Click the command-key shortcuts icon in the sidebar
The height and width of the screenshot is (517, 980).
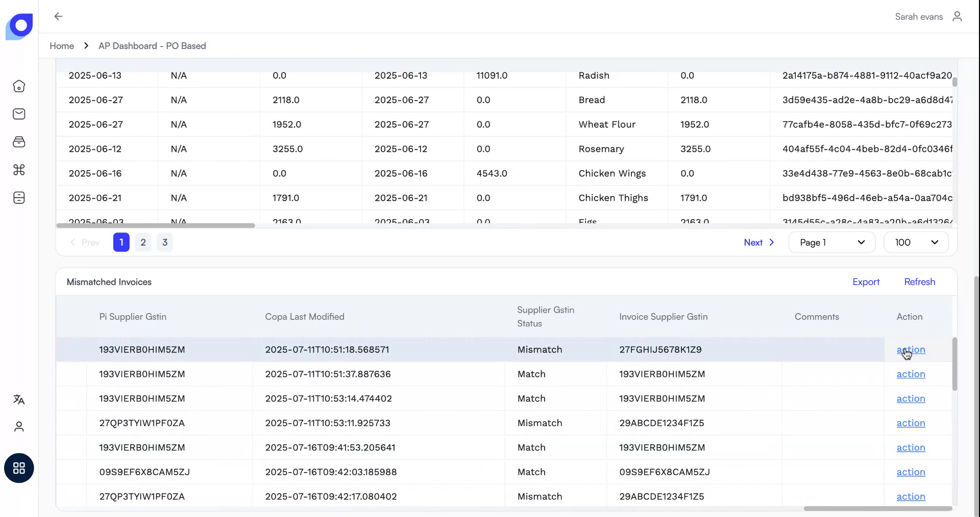point(19,170)
